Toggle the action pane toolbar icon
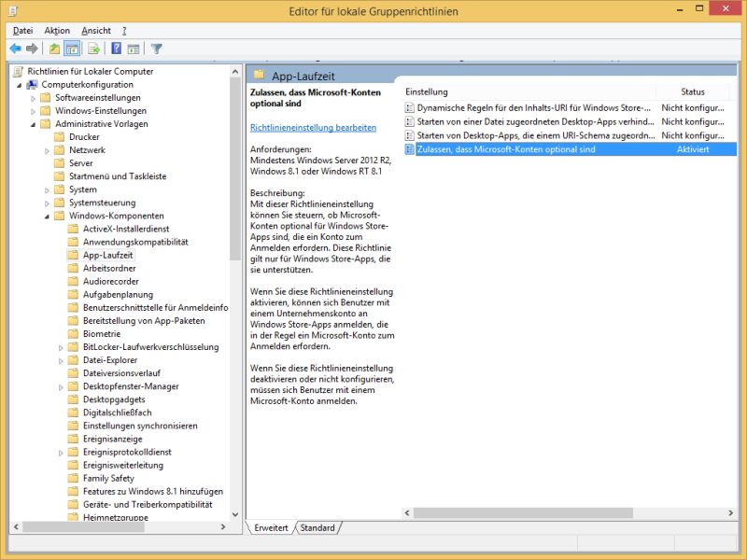 (x=134, y=49)
